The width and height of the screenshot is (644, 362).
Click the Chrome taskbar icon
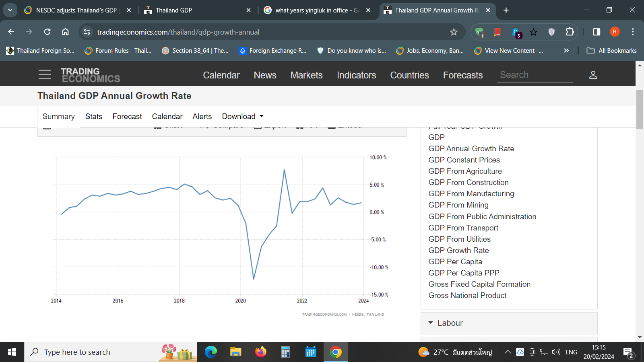click(x=335, y=352)
